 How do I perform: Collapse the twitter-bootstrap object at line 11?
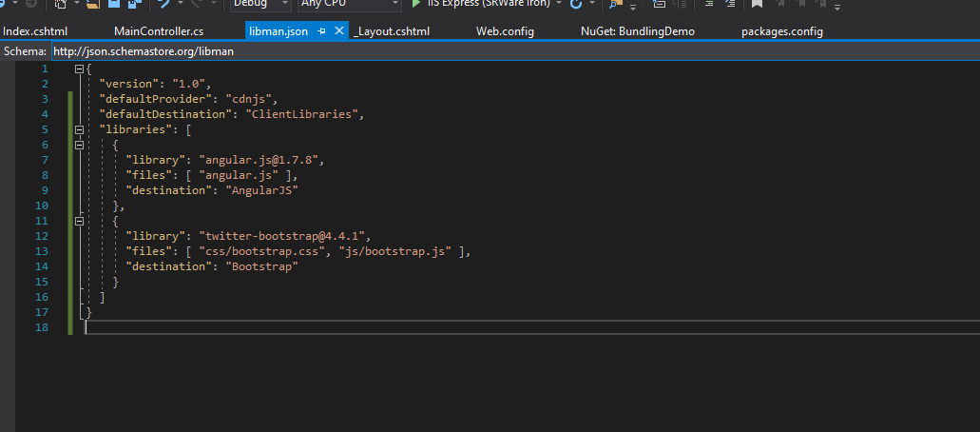pos(80,221)
